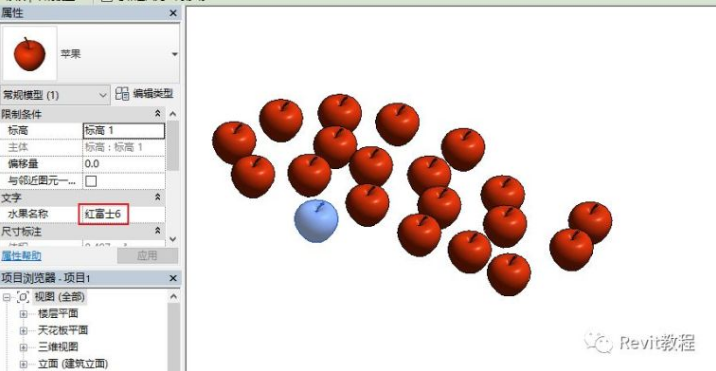Select the 立面 (建筑立面) tree item
This screenshot has width=716, height=371.
[x=73, y=364]
